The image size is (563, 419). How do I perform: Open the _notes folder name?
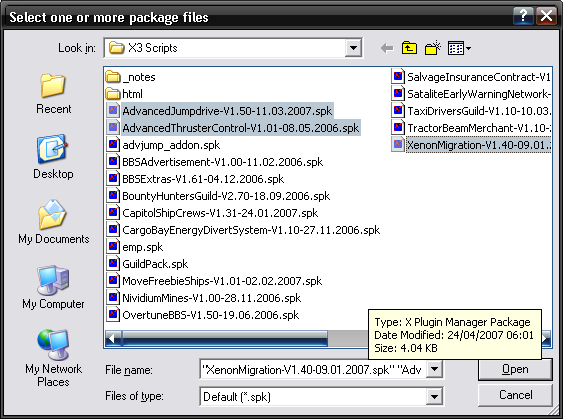[x=139, y=77]
